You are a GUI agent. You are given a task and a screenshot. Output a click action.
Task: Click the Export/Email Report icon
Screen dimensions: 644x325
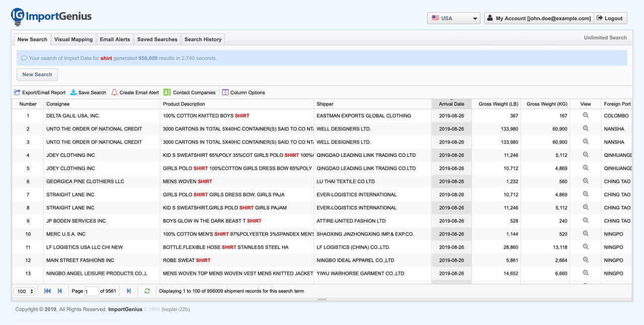[x=18, y=93]
